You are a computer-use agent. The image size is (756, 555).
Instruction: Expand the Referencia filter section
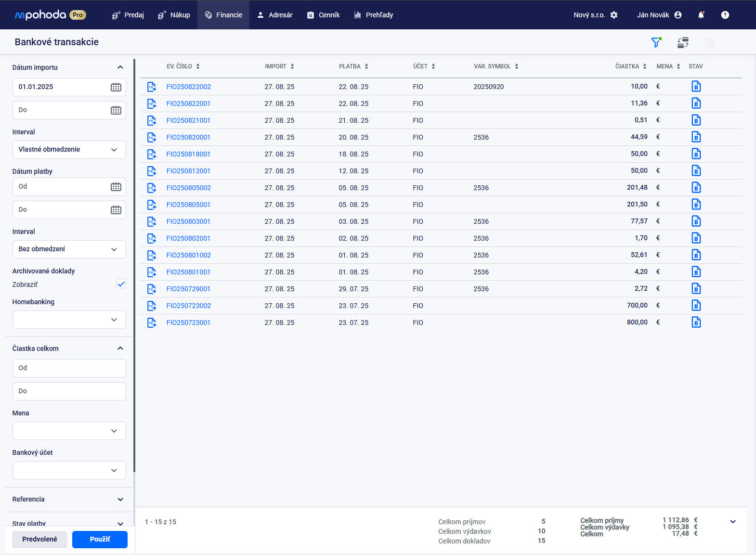pos(69,499)
